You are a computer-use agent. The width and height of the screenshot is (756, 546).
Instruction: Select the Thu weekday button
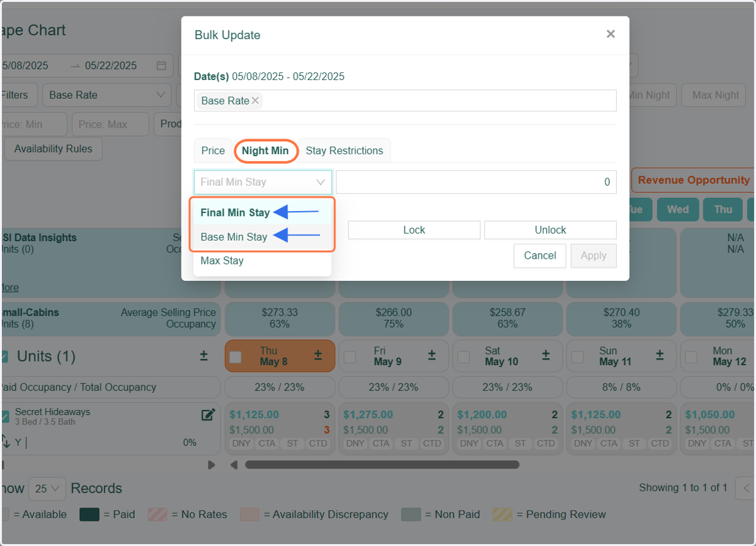pyautogui.click(x=723, y=209)
